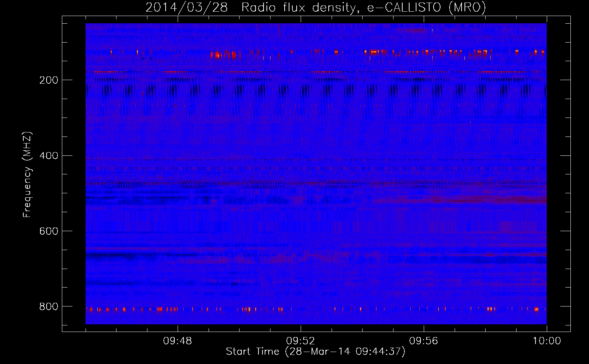Click the 10:00 time tick label
589x364 pixels.
click(547, 341)
